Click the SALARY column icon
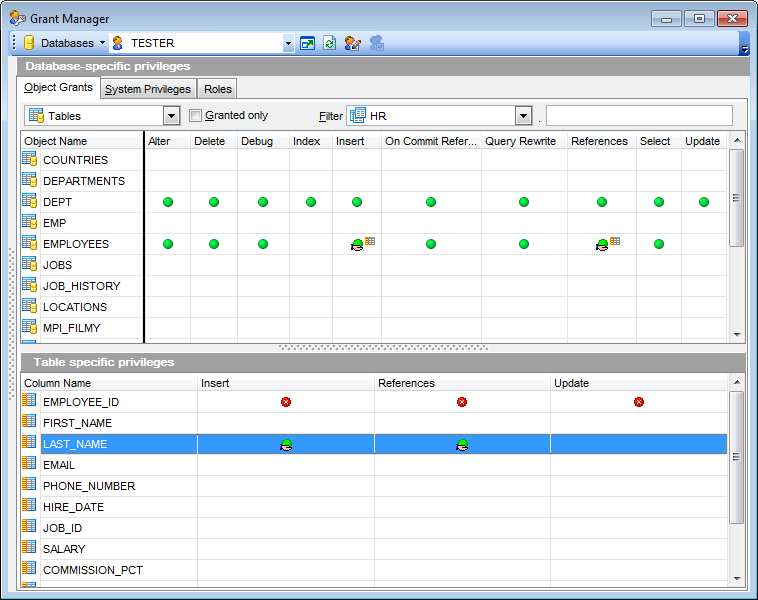The height and width of the screenshot is (600, 758). coord(29,547)
